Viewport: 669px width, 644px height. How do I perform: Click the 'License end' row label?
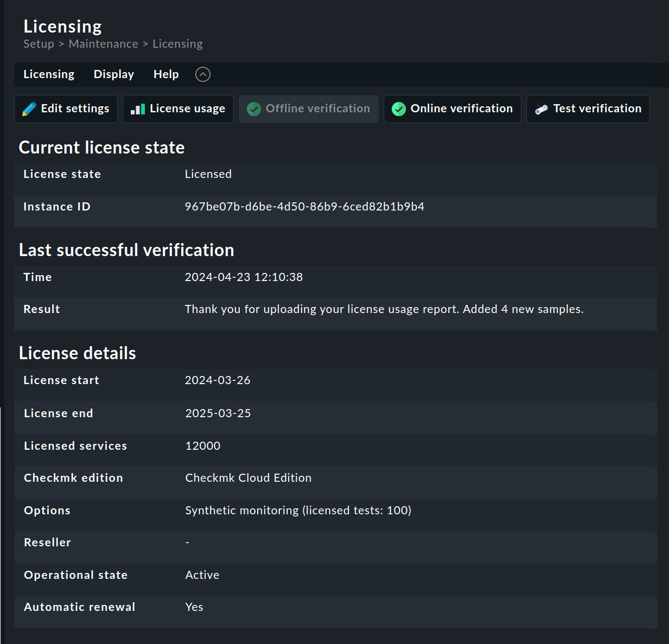click(59, 413)
